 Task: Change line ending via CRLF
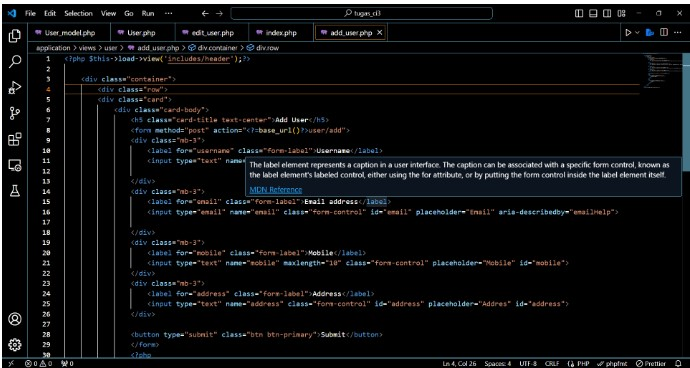coord(552,364)
